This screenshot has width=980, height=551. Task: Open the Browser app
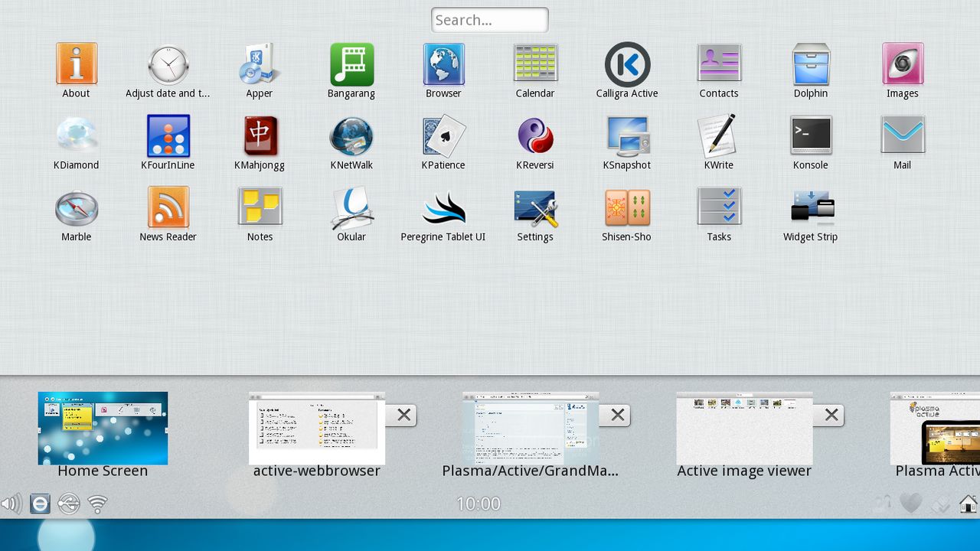[x=443, y=70]
